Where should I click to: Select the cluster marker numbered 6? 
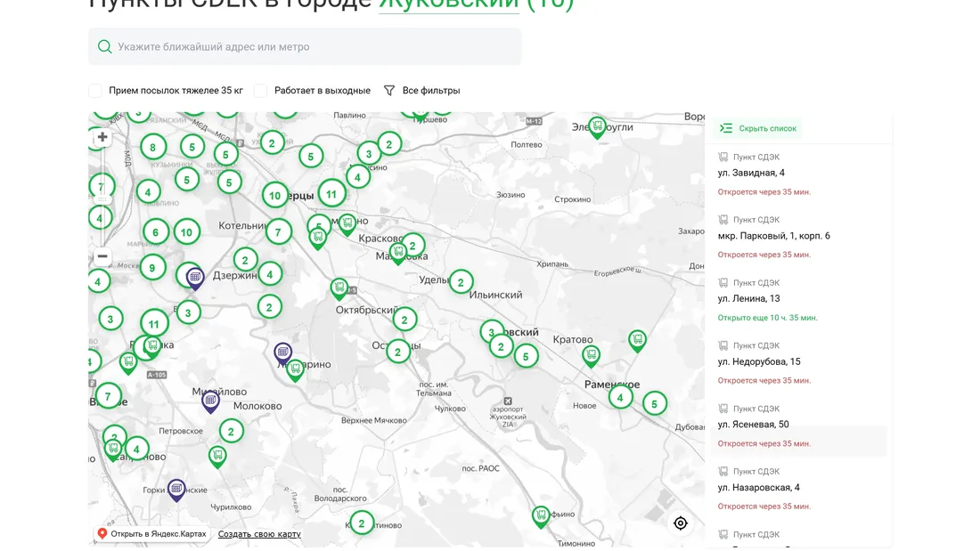(155, 232)
